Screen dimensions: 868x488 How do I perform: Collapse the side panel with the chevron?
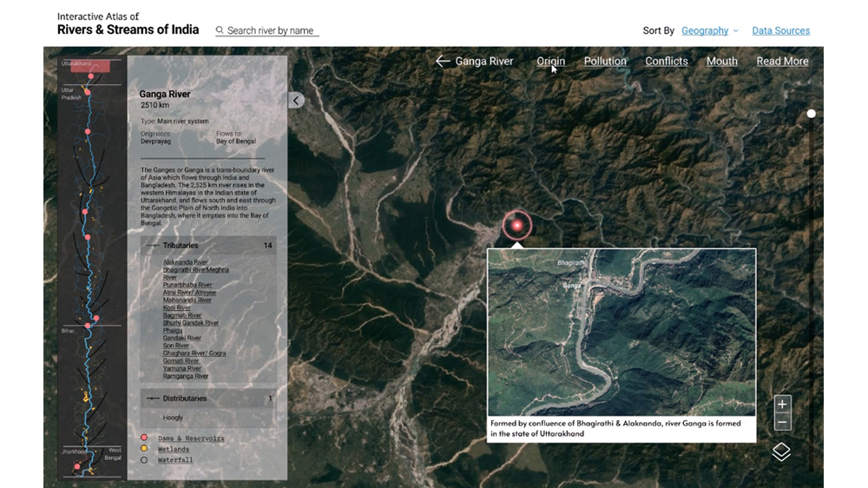296,101
